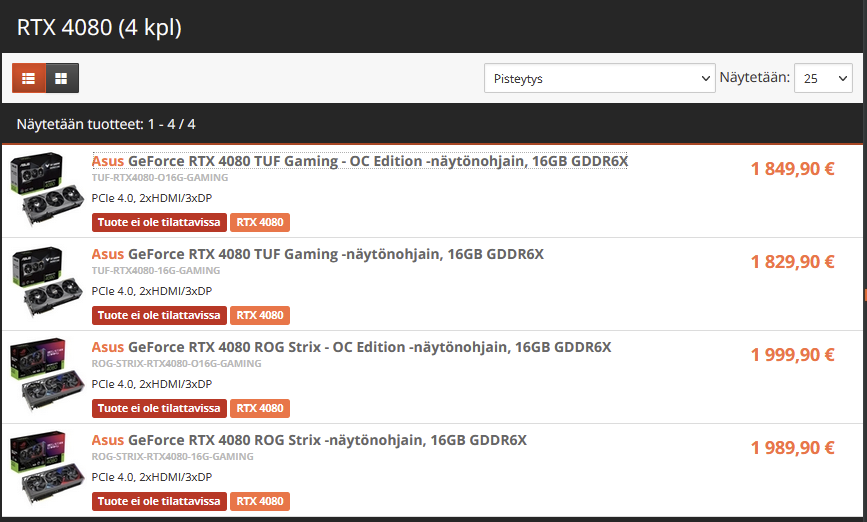The image size is (867, 522).
Task: Switch to grid view layout
Action: (62, 78)
